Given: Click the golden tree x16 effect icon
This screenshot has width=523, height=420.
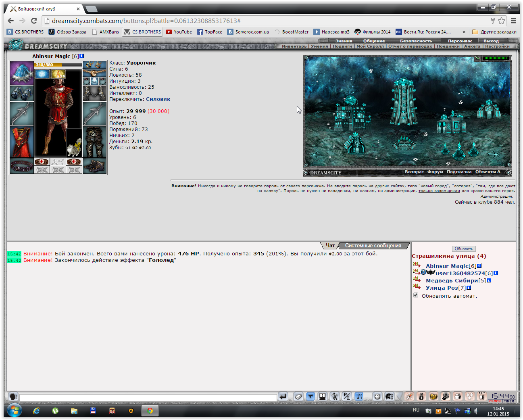Looking at the screenshot, I should click(x=58, y=73).
